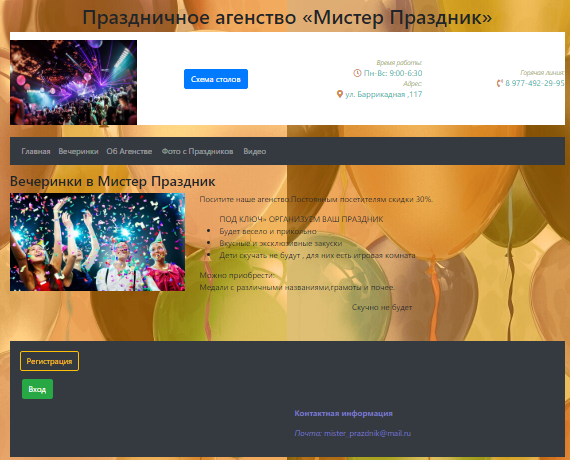
Task: Click the mister_prazdnik@mail.ru email link
Action: pos(367,433)
